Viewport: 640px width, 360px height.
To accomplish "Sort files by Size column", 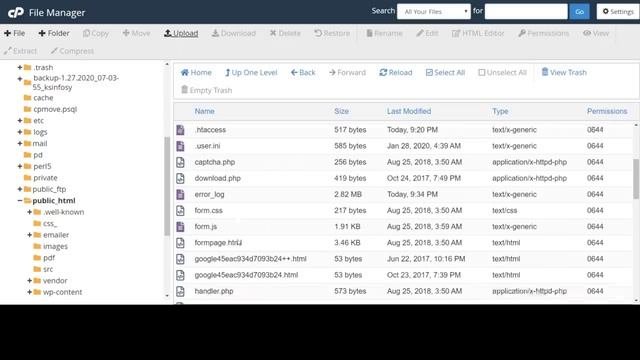I will pos(341,111).
